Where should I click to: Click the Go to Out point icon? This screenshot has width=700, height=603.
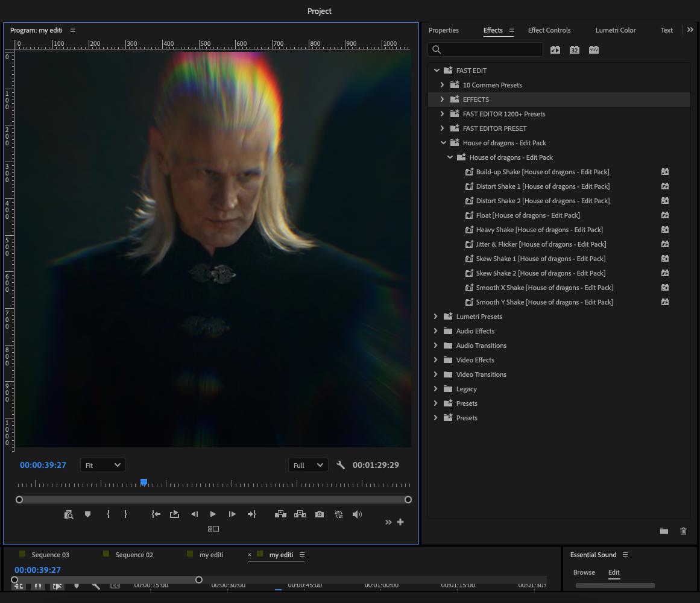[252, 514]
